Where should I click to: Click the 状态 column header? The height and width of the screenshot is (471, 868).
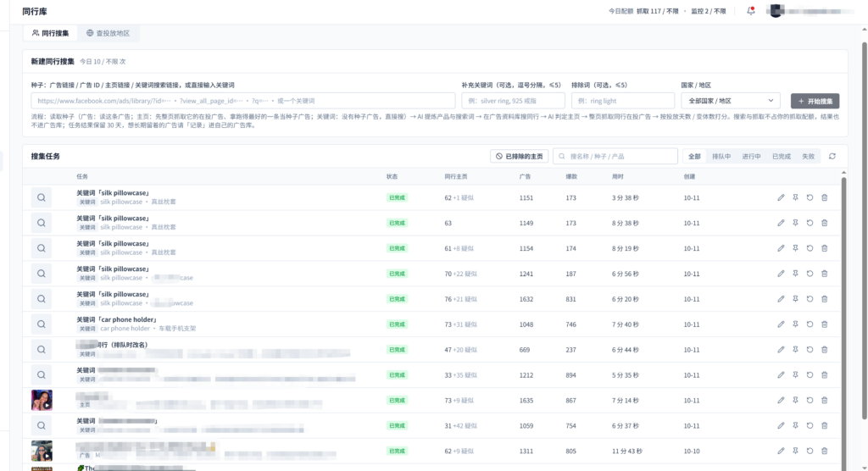[392, 176]
